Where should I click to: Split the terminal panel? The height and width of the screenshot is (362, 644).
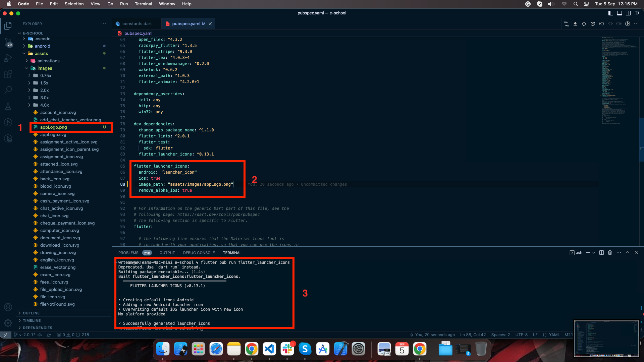point(601,253)
